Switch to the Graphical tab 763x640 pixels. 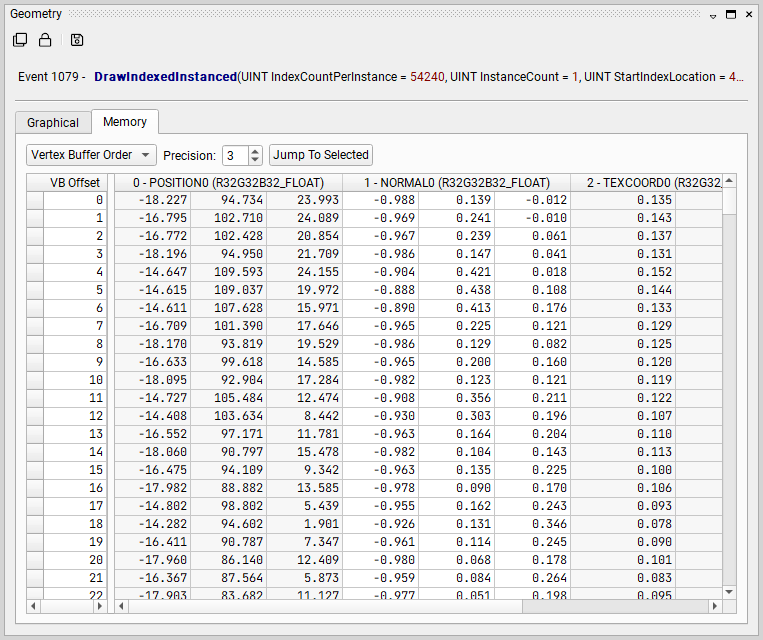(53, 122)
